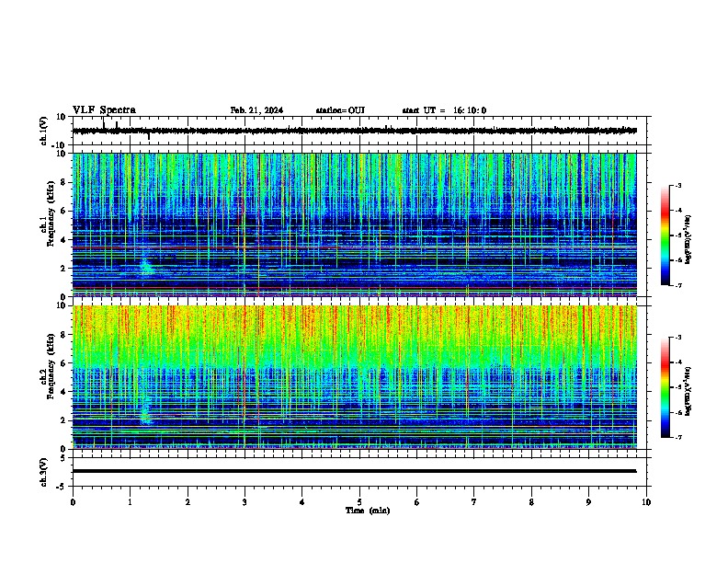728x563 pixels.
Task: Click the bright burst near 2 kHz in ch.1 spectrogram
Action: click(x=147, y=266)
